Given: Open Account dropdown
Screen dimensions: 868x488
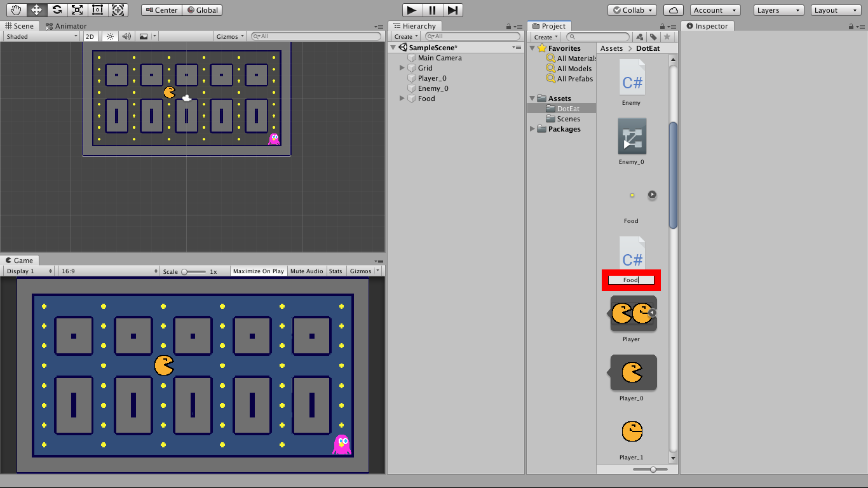Looking at the screenshot, I should (715, 10).
